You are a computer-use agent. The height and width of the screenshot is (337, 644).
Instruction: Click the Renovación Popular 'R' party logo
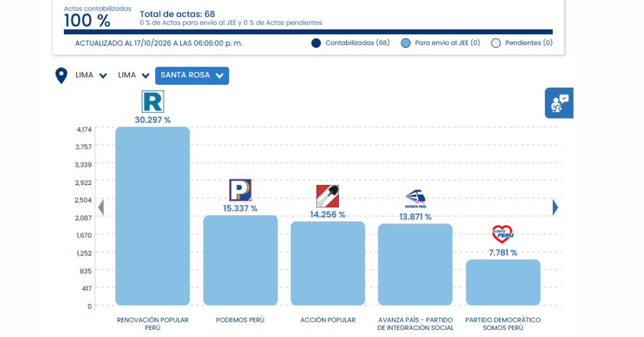point(152,101)
